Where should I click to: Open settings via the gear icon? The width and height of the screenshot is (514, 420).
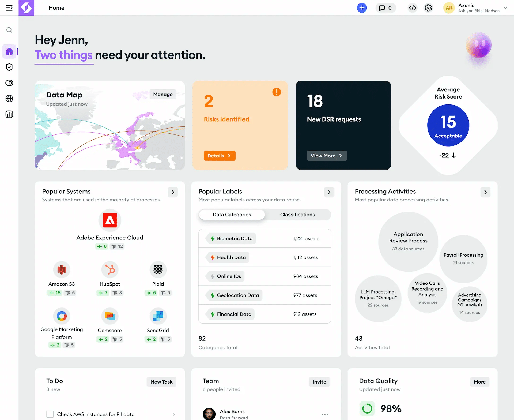(428, 8)
